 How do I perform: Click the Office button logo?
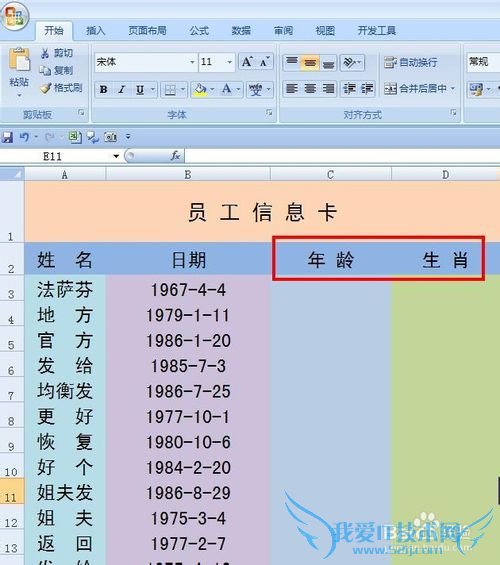[14, 16]
